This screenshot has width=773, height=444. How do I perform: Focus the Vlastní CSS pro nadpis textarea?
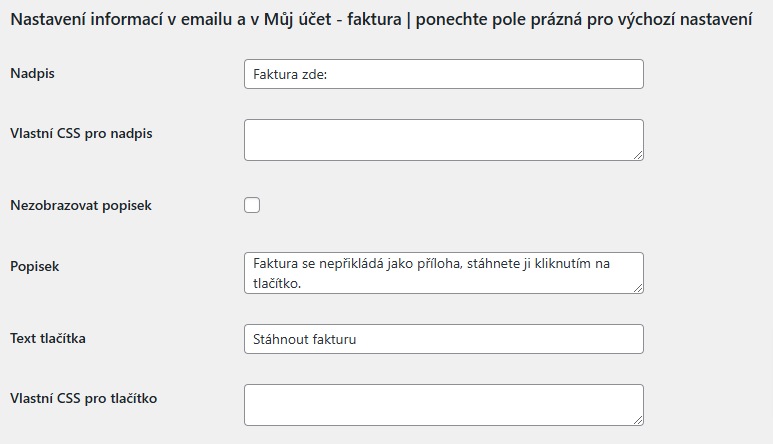click(444, 140)
